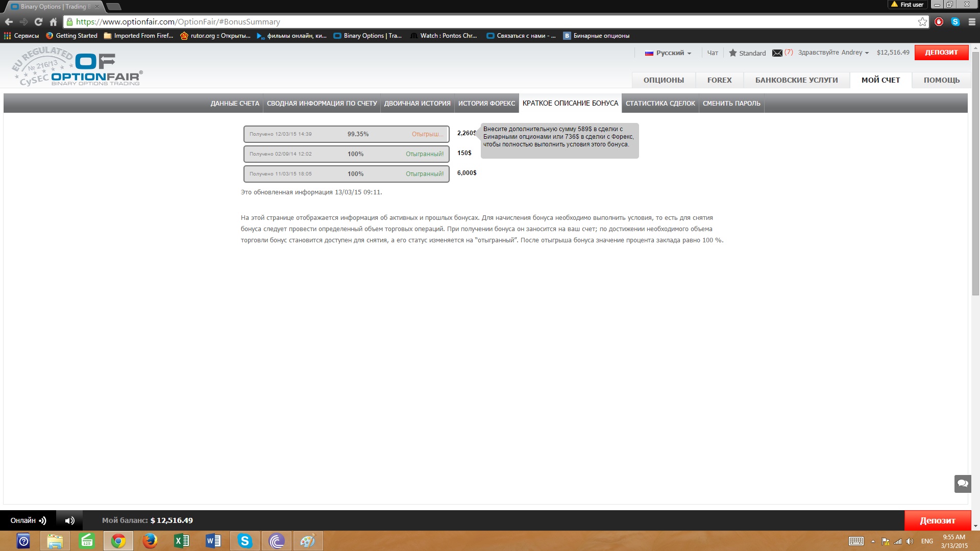Reload the page with refresh icon
Image resolution: width=980 pixels, height=551 pixels.
point(38,22)
